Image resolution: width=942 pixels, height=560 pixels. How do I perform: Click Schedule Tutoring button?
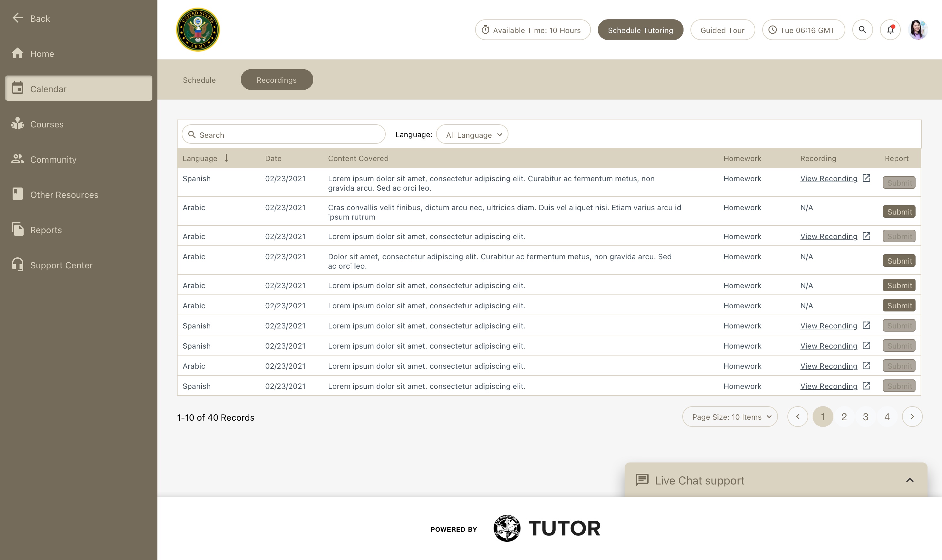click(640, 30)
